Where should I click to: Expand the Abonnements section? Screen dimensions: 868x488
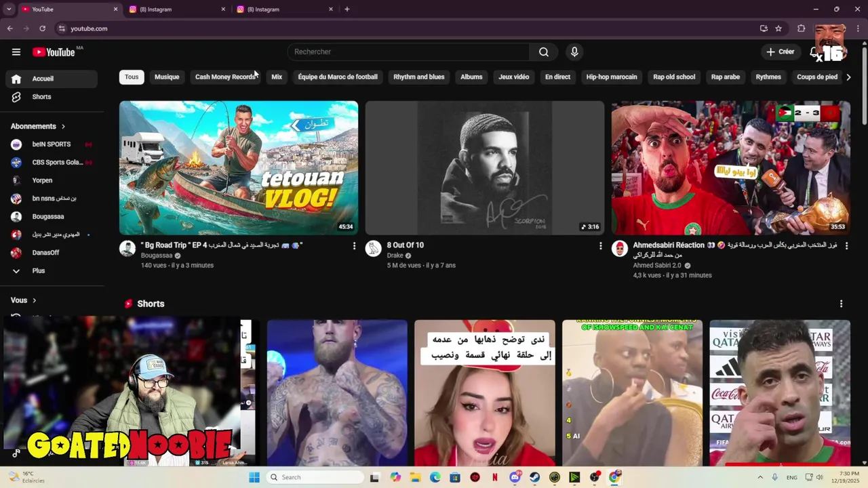coord(38,126)
